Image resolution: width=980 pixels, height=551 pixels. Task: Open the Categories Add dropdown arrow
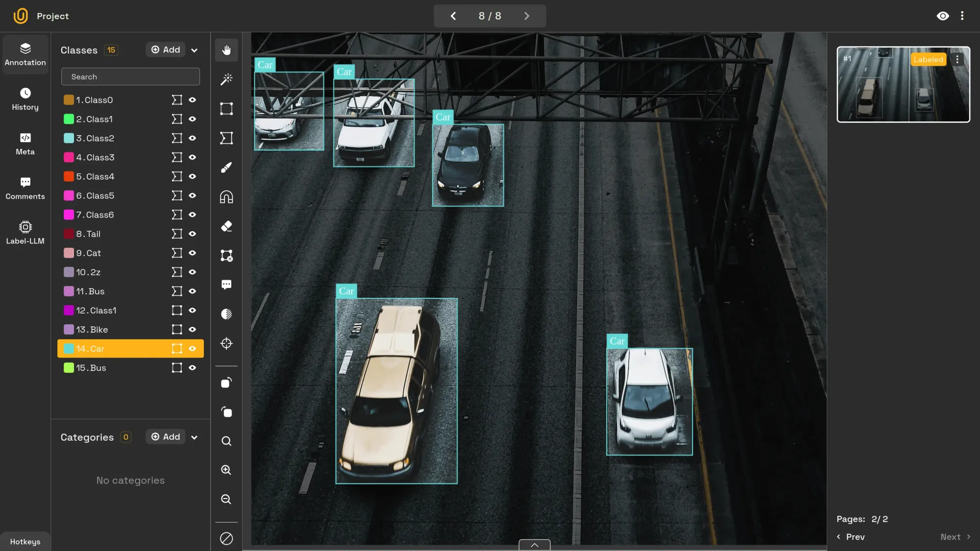pyautogui.click(x=194, y=436)
